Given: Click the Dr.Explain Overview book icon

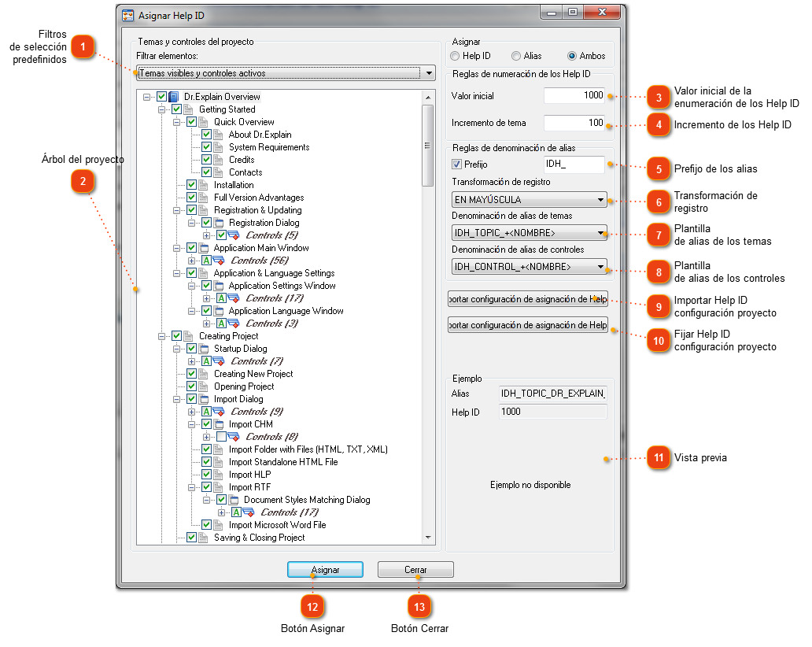Looking at the screenshot, I should click(173, 97).
